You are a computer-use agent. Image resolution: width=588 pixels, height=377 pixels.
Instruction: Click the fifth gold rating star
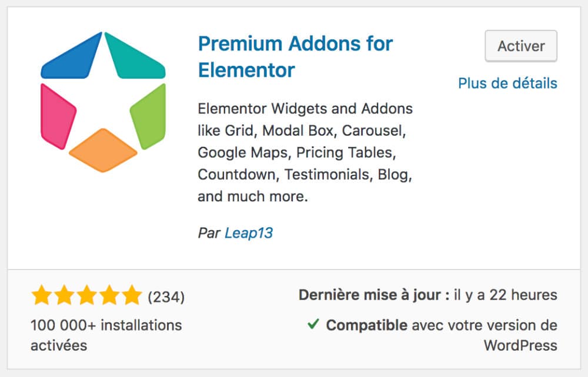coord(133,295)
